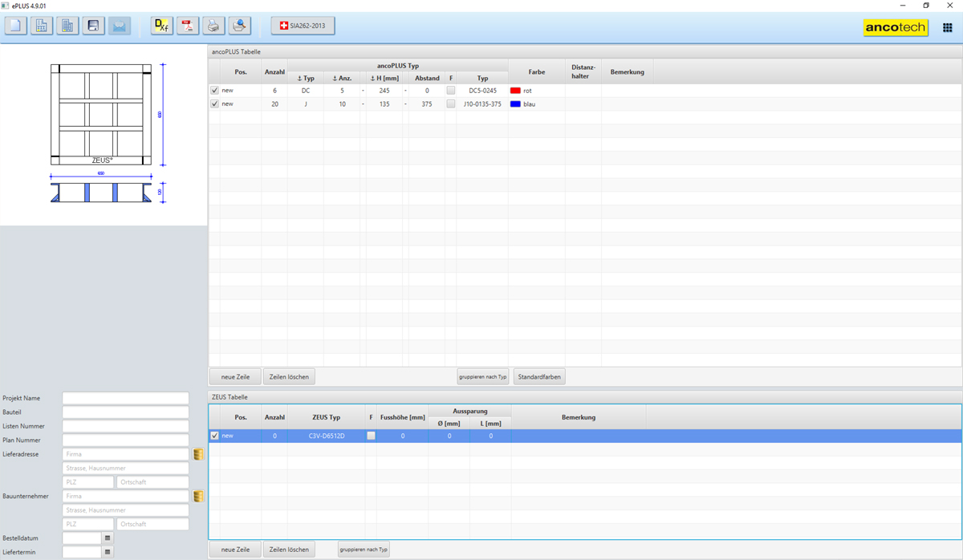Open the Bestelldatum calendar picker
Image resolution: width=963 pixels, height=560 pixels.
[x=108, y=538]
